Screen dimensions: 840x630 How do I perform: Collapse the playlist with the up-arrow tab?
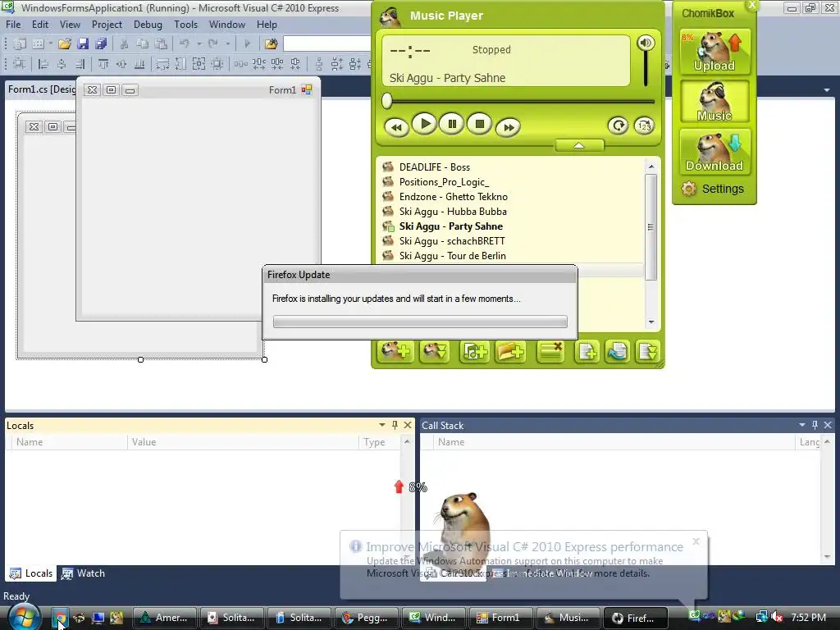tap(579, 145)
